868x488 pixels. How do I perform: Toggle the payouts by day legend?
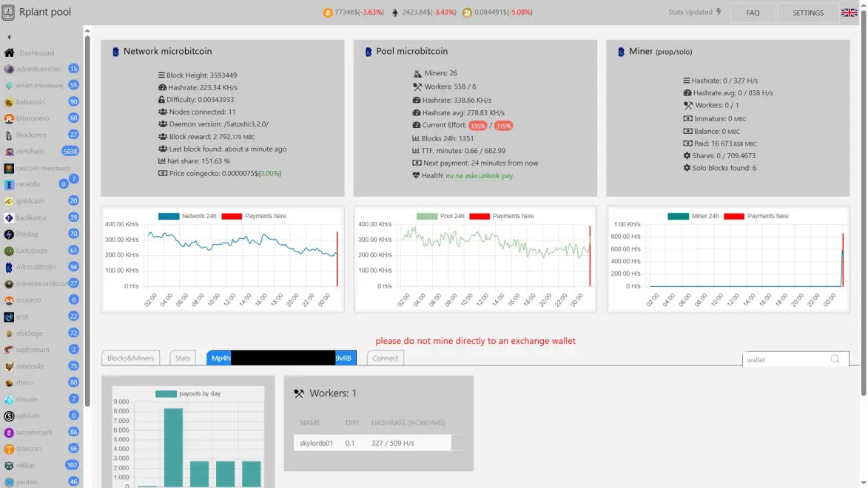(x=188, y=394)
